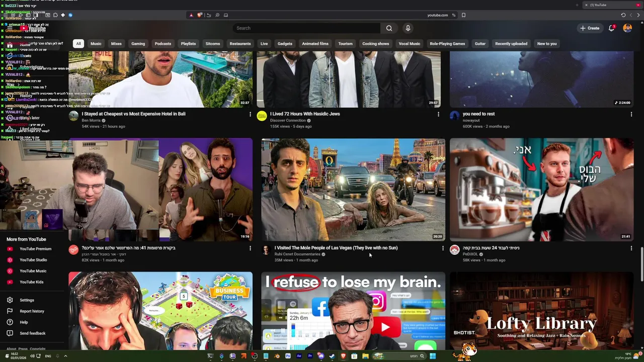Open more options for Mole People video

443,248
